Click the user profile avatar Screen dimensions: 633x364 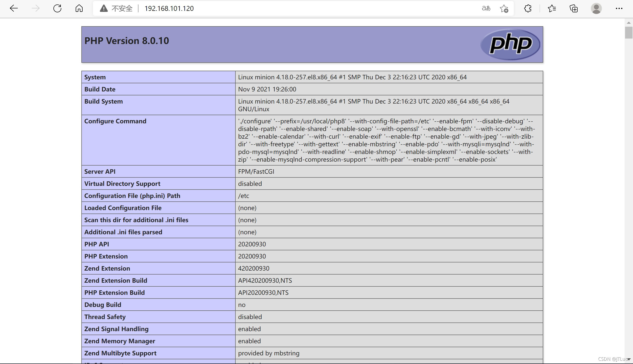click(x=596, y=8)
